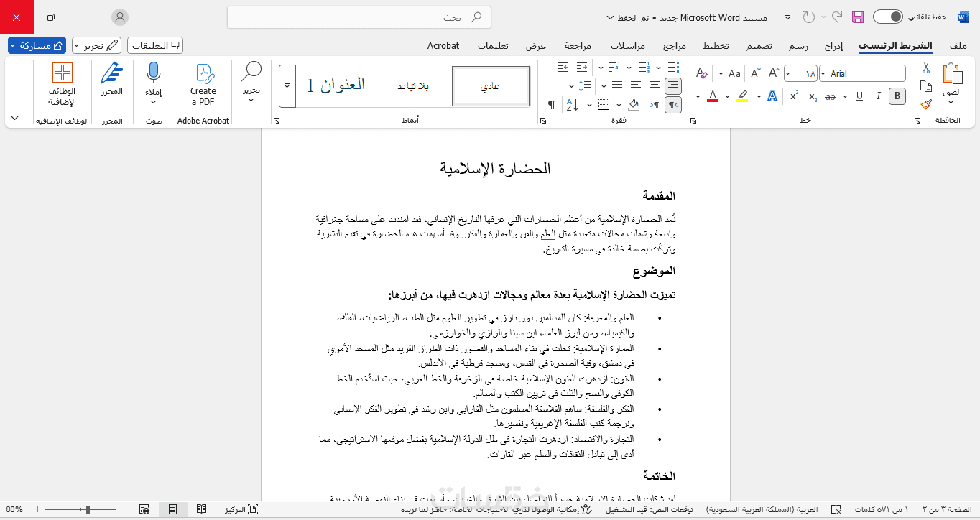Toggle Show/Hide paragraph marks
This screenshot has width=980, height=520.
pyautogui.click(x=552, y=105)
